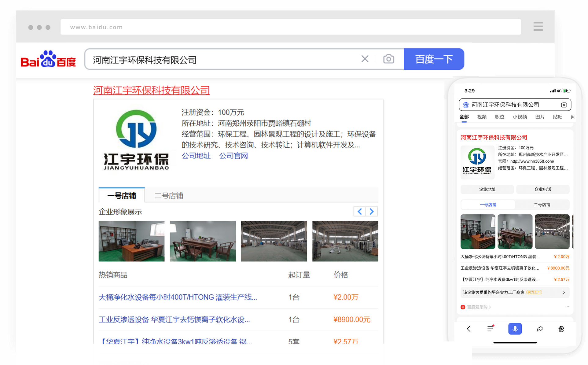Show next company images with right arrow
Screen dimensions: 588x365
(372, 212)
